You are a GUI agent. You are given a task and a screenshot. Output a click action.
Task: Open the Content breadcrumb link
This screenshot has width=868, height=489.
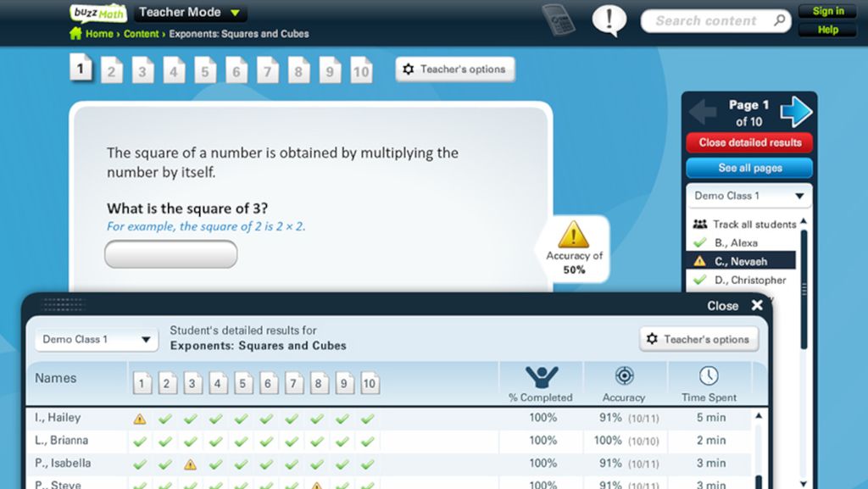pos(142,34)
